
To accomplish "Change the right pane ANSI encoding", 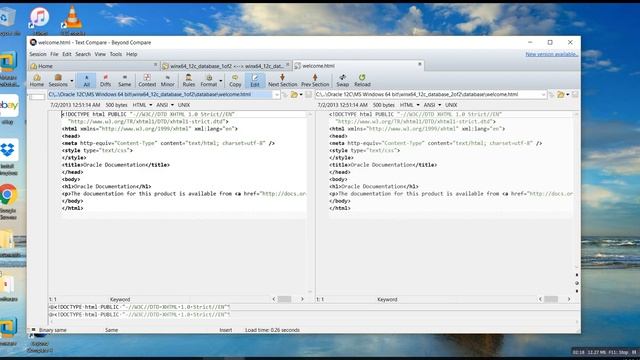I will [432, 105].
